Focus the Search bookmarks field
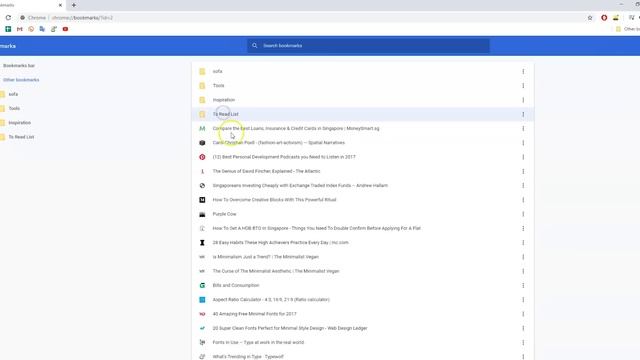This screenshot has height=360, width=640. [x=368, y=46]
